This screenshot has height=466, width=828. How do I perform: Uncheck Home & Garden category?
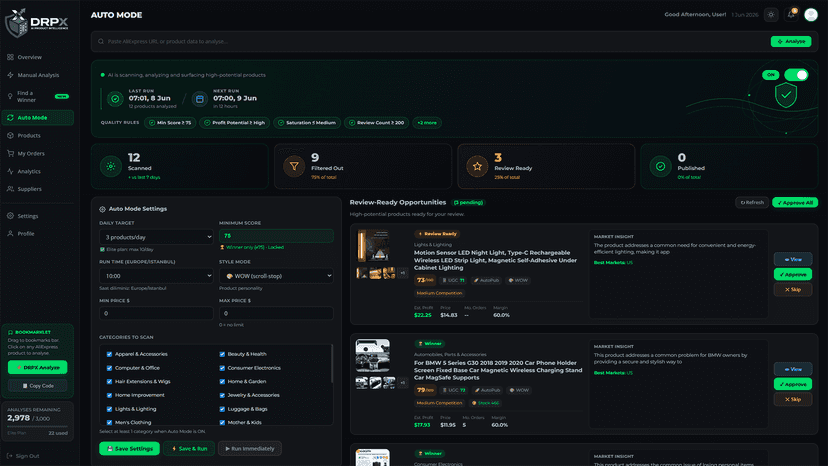pos(222,381)
